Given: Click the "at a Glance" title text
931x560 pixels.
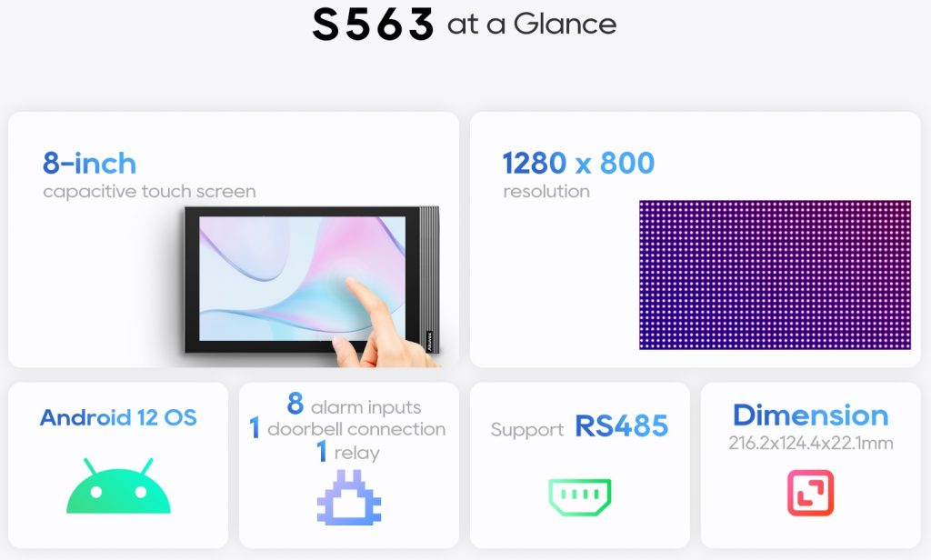Looking at the screenshot, I should (x=532, y=25).
